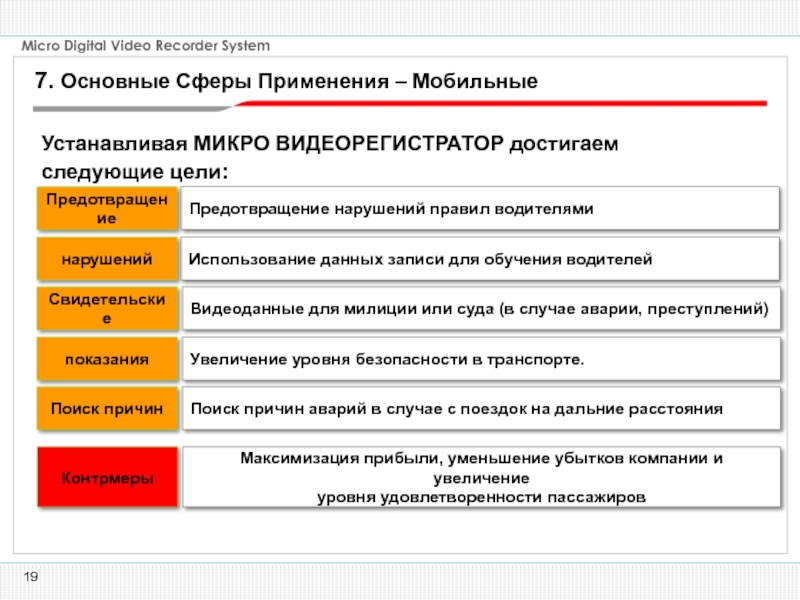This screenshot has width=800, height=600.
Task: Click text 'Поиск причин аварий в случае с поездок'
Action: pos(359,409)
